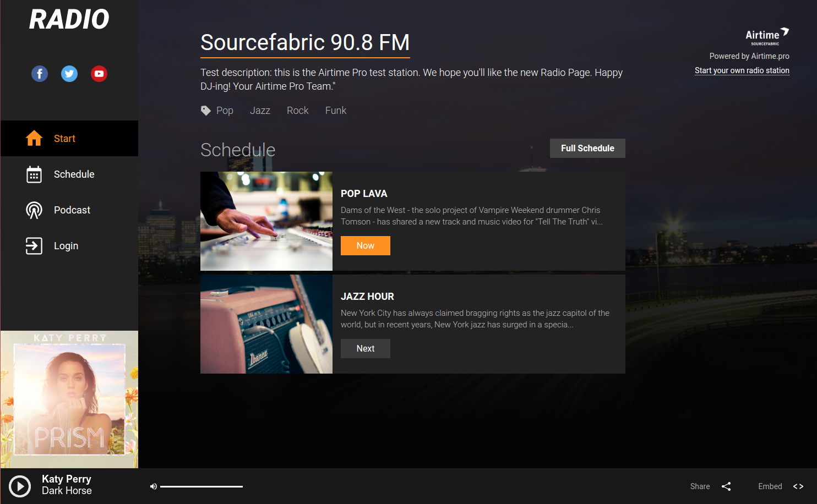817x504 pixels.
Task: Open the Share icon in player bar
Action: (726, 486)
